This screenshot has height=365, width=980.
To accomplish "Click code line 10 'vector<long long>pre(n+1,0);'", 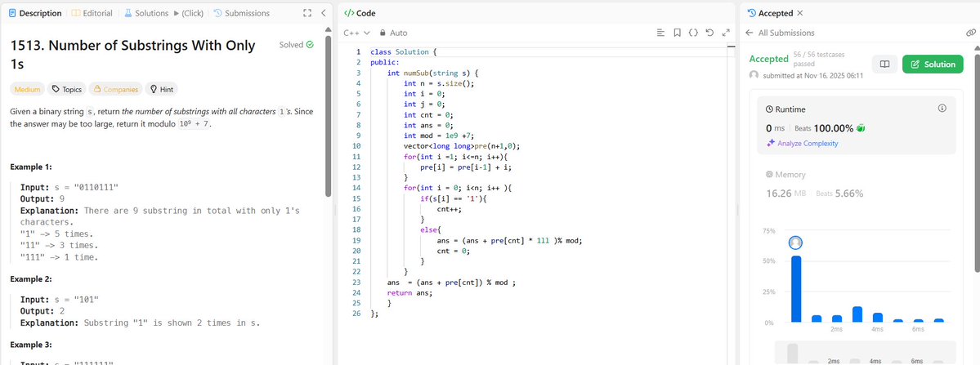I will tap(462, 146).
